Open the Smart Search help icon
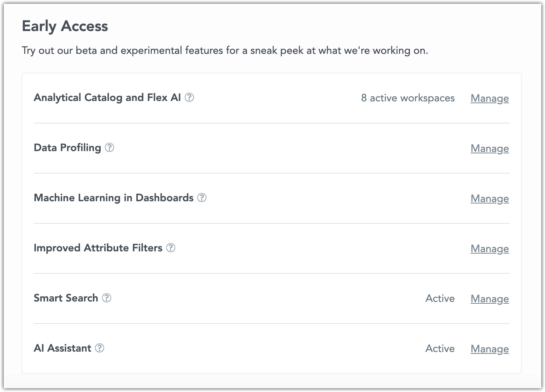 point(106,298)
